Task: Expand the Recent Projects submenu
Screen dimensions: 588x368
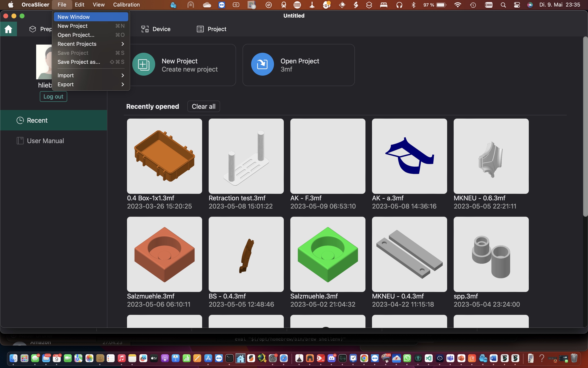Action: 91,44
